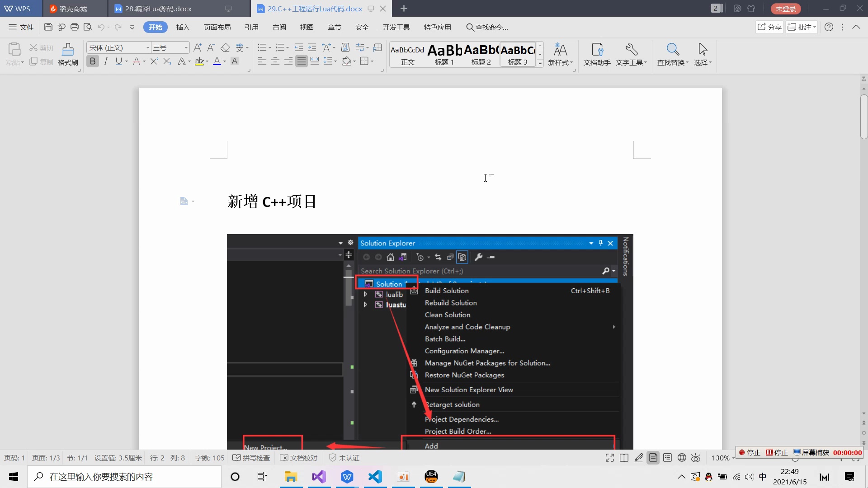This screenshot has height=488, width=868.
Task: Expand the styles gallery
Action: click(x=540, y=63)
